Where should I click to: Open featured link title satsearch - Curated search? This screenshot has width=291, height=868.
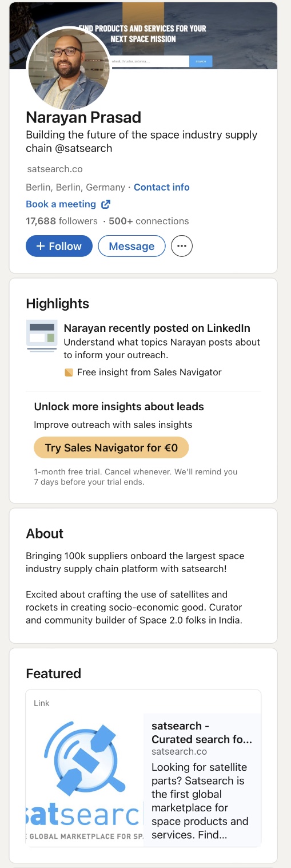[x=202, y=732]
